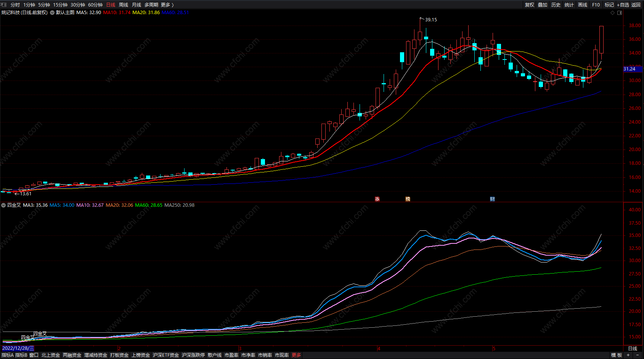Select the 15分钟 period tab
644x359 pixels.
coord(60,5)
